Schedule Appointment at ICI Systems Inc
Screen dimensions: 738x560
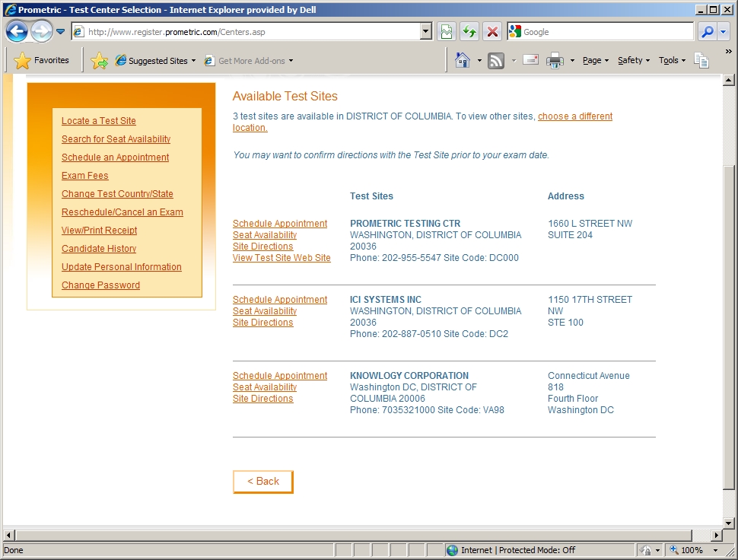click(279, 300)
